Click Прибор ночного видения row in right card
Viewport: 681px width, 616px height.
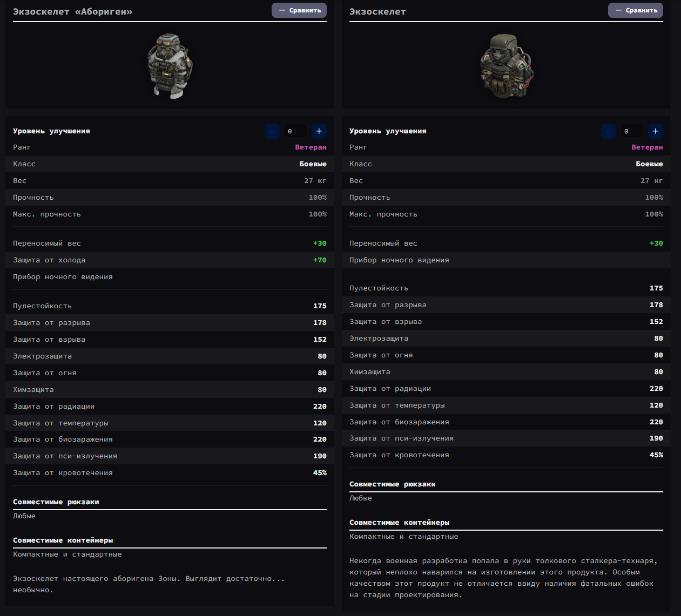[506, 260]
